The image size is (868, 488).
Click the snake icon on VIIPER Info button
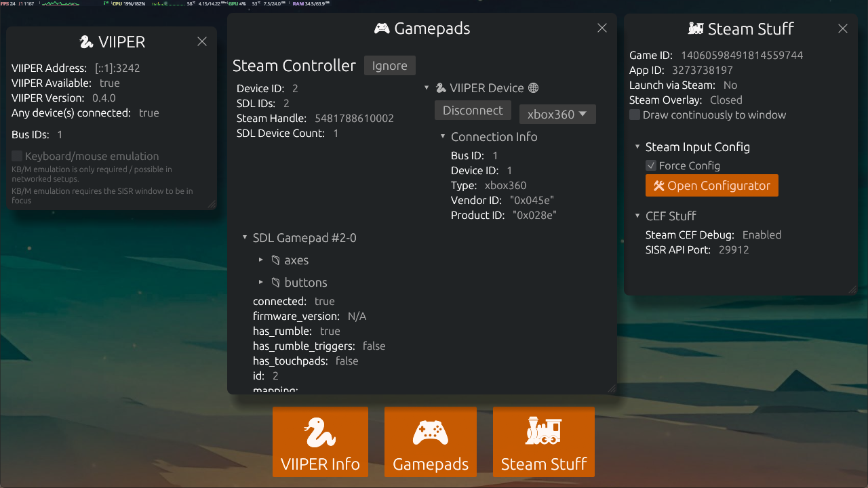point(320,433)
